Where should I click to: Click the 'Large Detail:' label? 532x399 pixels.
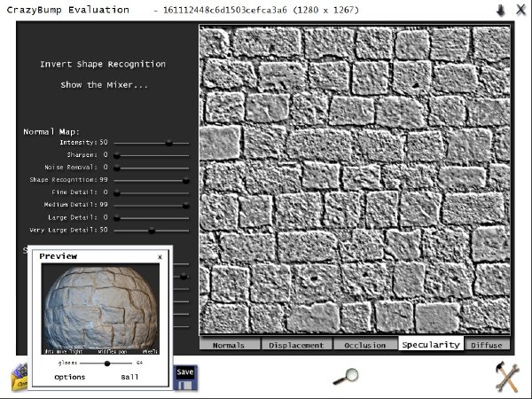tap(73, 217)
